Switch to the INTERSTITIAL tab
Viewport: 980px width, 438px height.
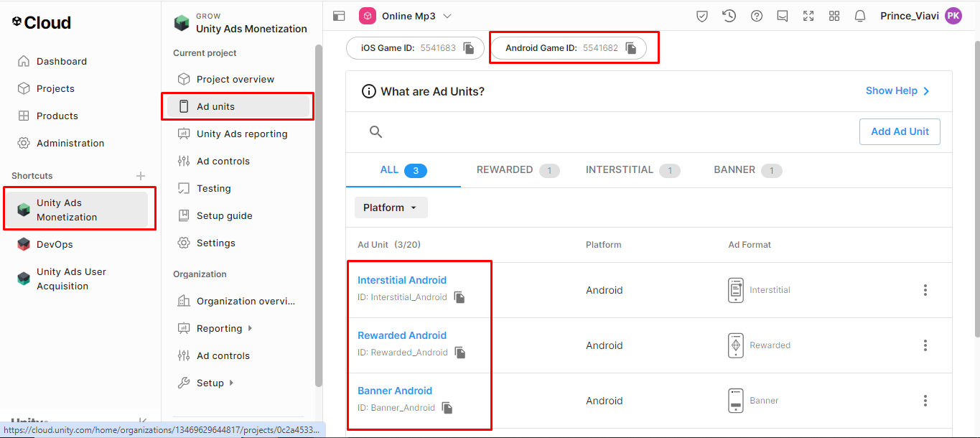[620, 170]
